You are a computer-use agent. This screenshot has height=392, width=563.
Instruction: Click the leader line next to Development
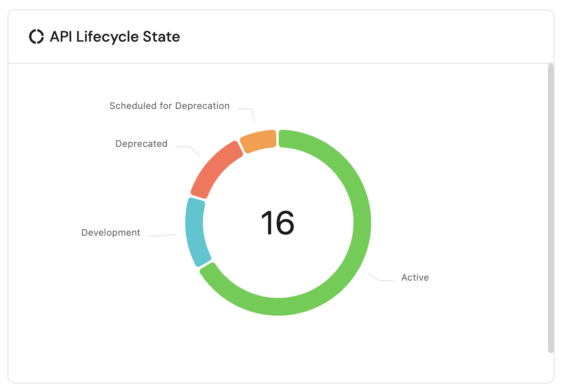click(162, 235)
